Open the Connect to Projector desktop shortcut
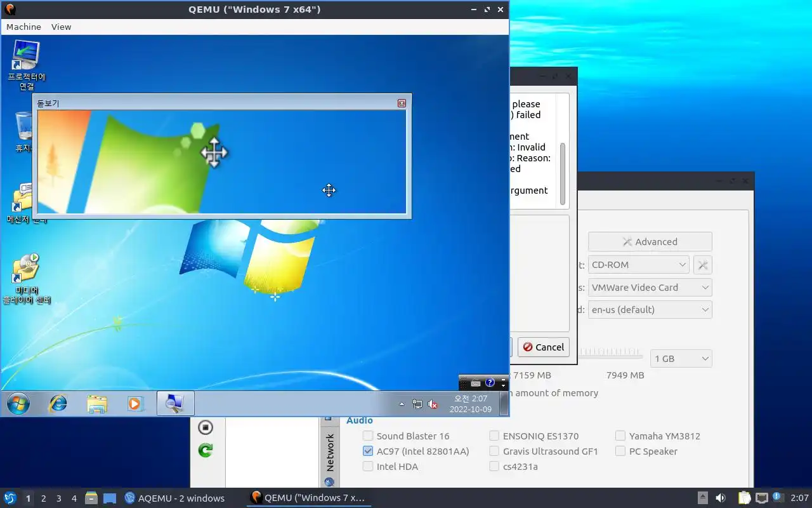Viewport: 812px width, 508px height. (26, 65)
